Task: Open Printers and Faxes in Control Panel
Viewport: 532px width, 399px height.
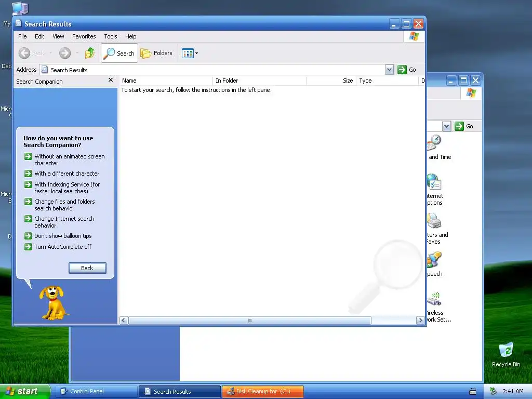Action: [x=437, y=229]
